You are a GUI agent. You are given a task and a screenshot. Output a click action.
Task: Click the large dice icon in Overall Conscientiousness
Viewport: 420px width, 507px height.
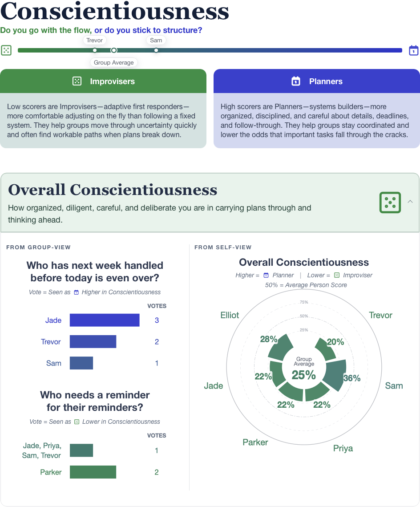pos(390,203)
